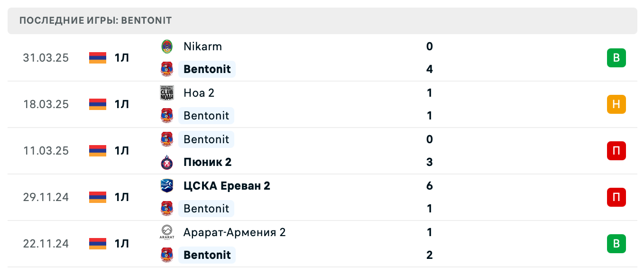Image resolution: width=644 pixels, height=275 pixels.
Task: Click the Последние игры: Bentonit header
Action: pyautogui.click(x=96, y=21)
